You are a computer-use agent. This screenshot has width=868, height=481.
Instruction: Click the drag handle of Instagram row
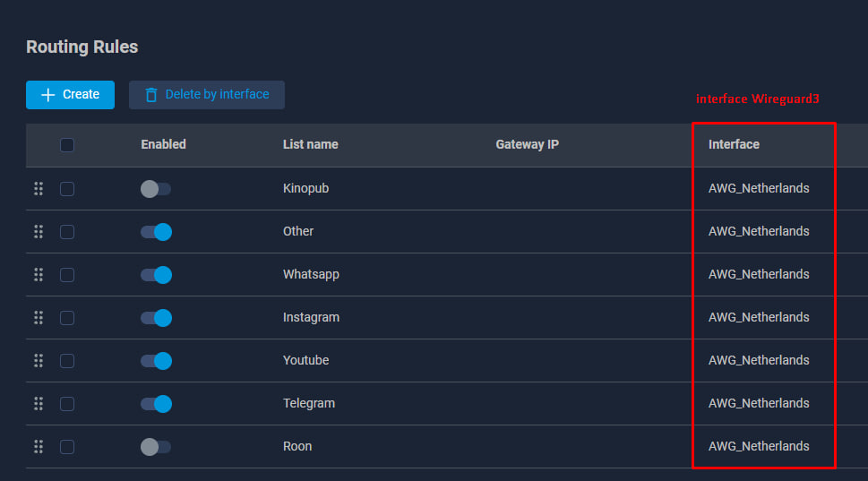[39, 318]
